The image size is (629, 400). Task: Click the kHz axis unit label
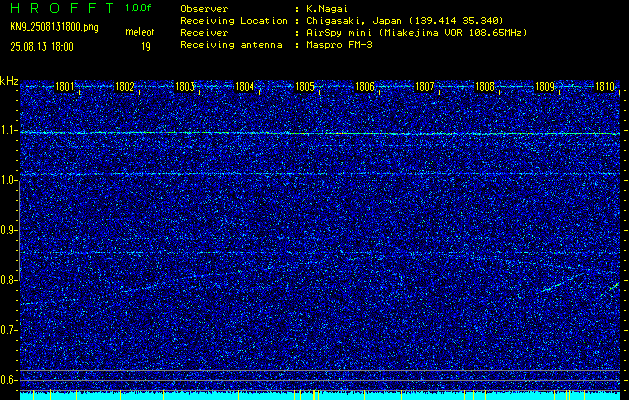9,81
